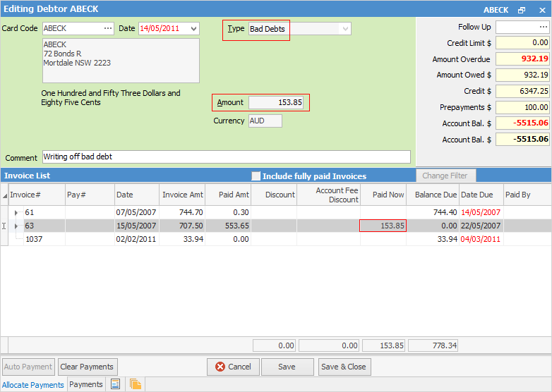
Task: Open Card Code lookup ellipsis button
Action: coord(107,28)
